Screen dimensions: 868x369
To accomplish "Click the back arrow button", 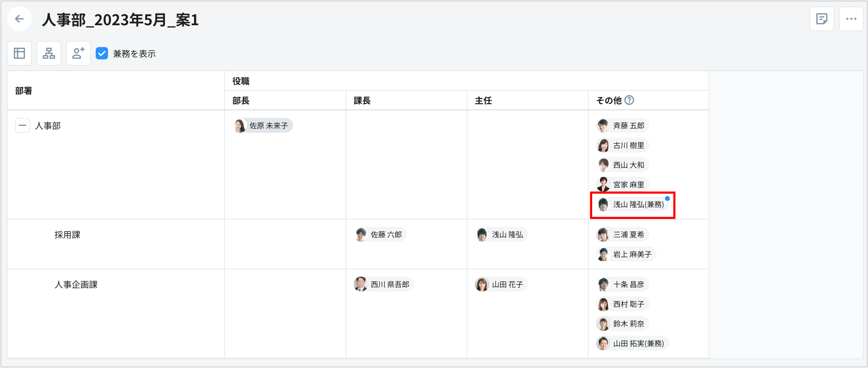I will point(19,19).
